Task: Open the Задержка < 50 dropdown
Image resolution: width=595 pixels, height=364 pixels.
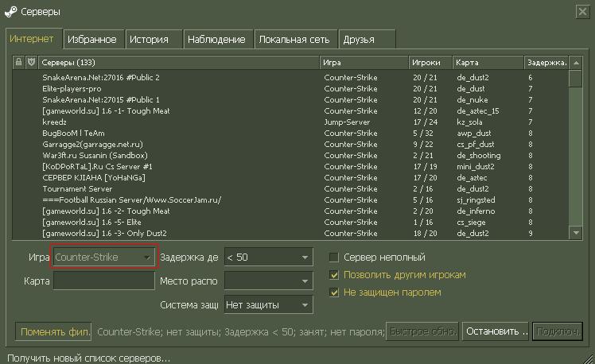Action: coord(269,258)
